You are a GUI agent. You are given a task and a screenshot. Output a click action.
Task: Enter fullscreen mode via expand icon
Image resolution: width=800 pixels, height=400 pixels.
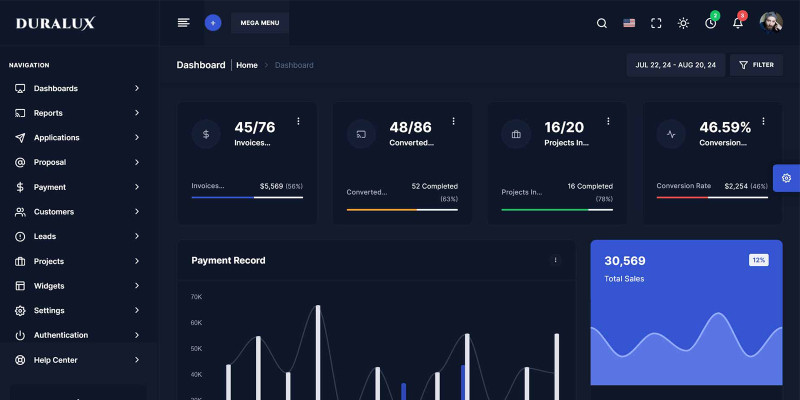[x=656, y=23]
